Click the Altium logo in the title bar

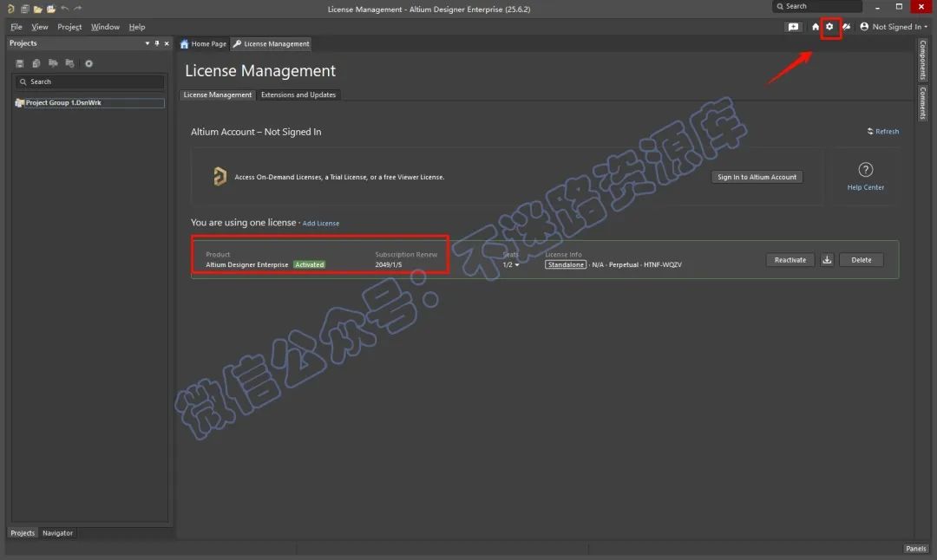tap(10, 9)
